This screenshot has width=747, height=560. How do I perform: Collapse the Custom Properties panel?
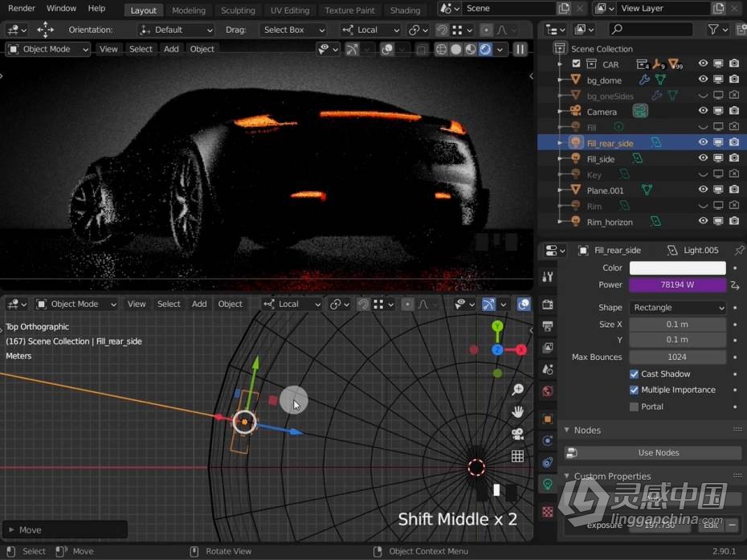point(566,476)
